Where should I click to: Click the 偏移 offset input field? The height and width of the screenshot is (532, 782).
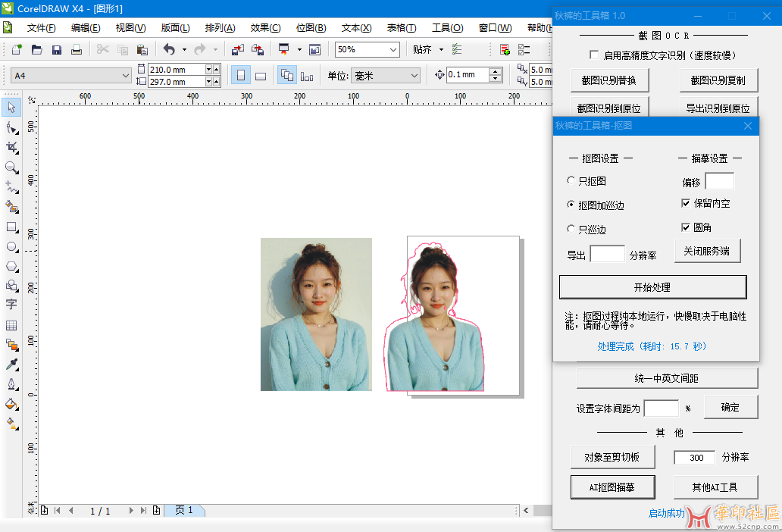pos(719,181)
